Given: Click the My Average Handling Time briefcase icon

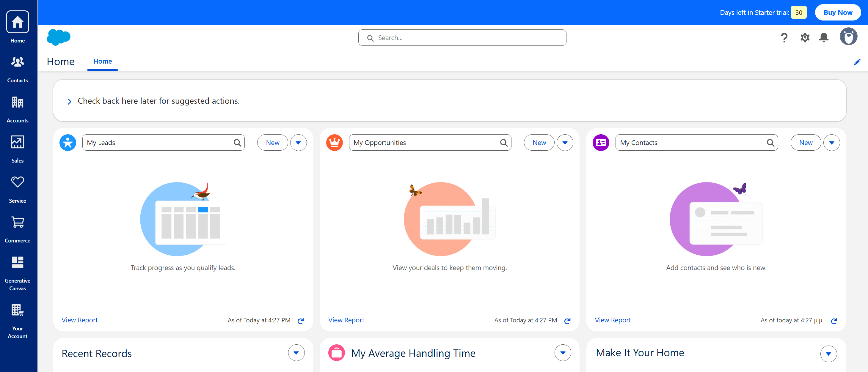Looking at the screenshot, I should [336, 353].
